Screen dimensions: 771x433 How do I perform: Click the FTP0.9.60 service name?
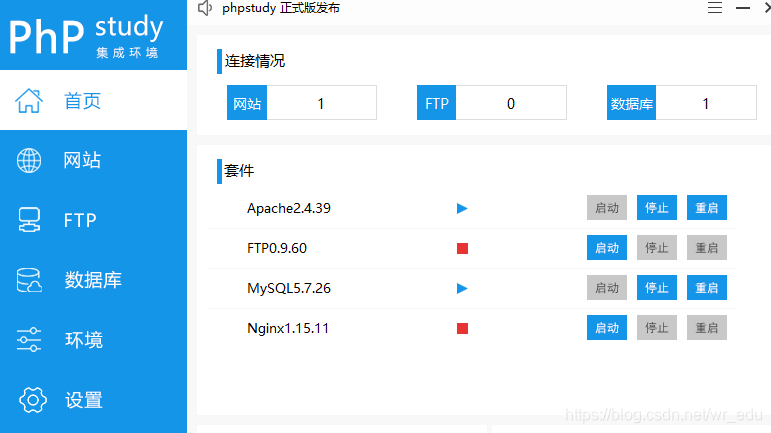point(277,248)
